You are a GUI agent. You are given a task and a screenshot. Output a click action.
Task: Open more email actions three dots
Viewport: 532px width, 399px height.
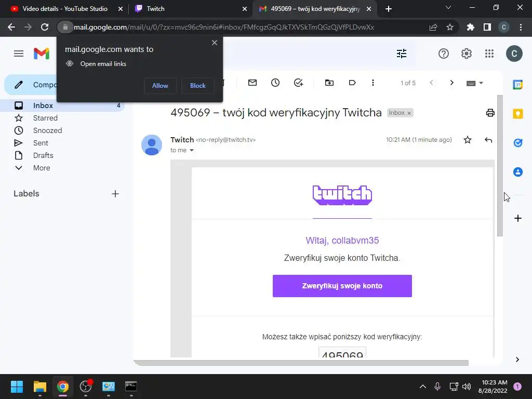click(x=373, y=83)
